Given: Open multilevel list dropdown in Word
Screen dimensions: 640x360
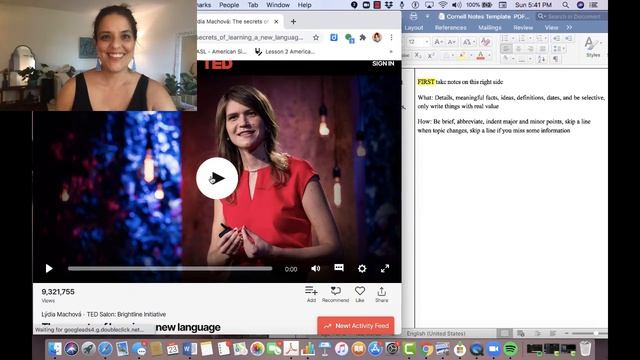Looking at the screenshot, I should pyautogui.click(x=546, y=38).
